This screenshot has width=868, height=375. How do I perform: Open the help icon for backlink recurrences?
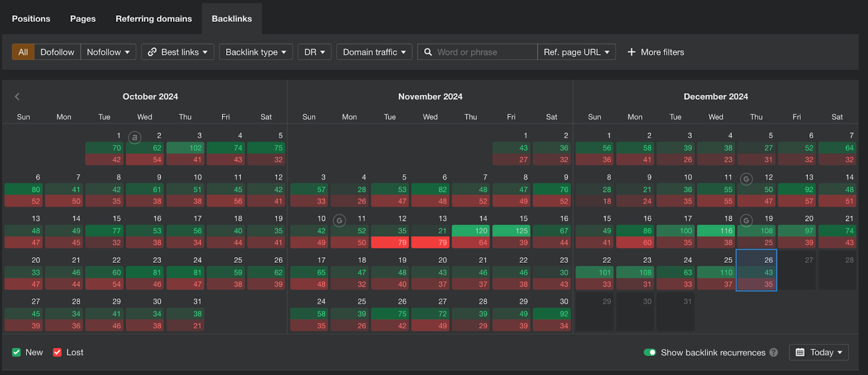point(774,352)
